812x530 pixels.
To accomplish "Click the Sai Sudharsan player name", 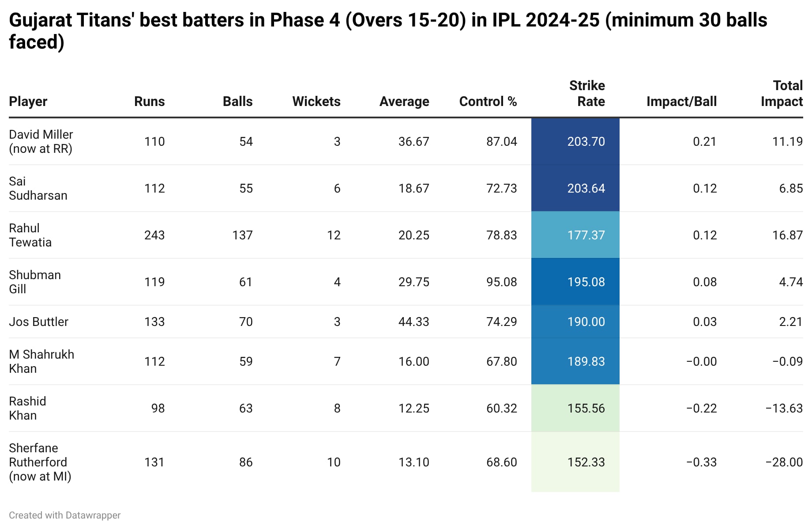I will coord(38,189).
